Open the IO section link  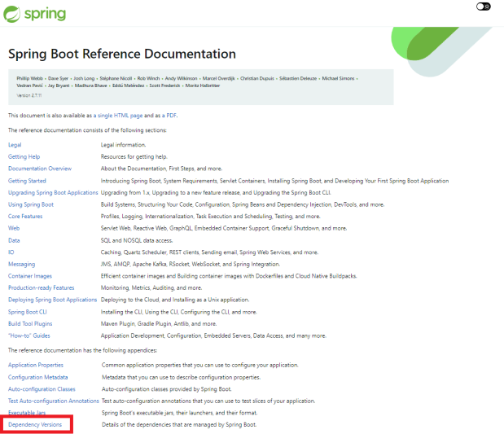pyautogui.click(x=11, y=252)
